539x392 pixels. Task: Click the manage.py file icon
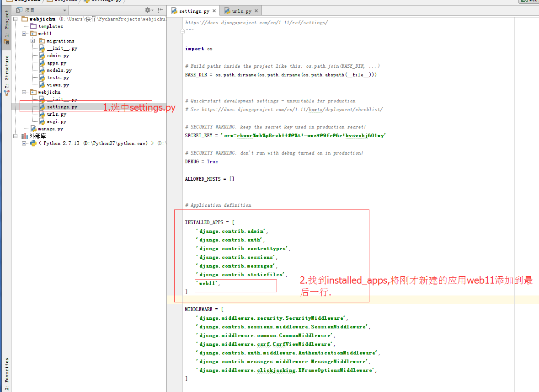(33, 129)
